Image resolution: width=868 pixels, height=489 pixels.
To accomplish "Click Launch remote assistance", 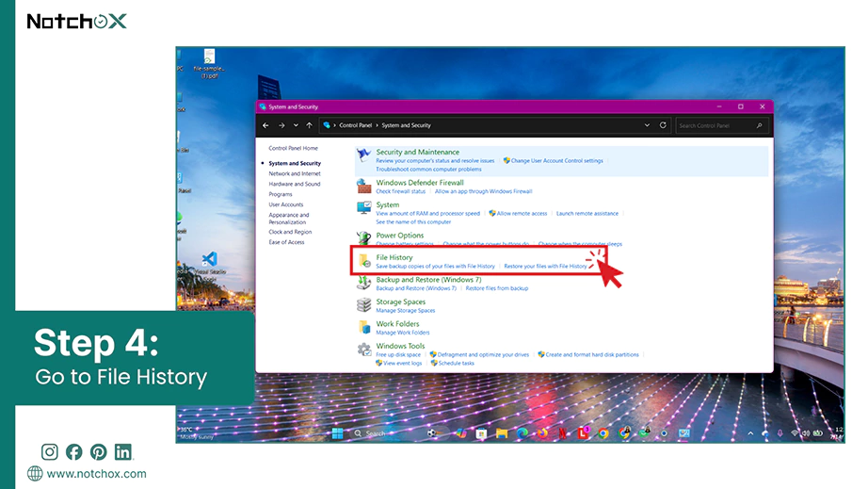I will (587, 214).
